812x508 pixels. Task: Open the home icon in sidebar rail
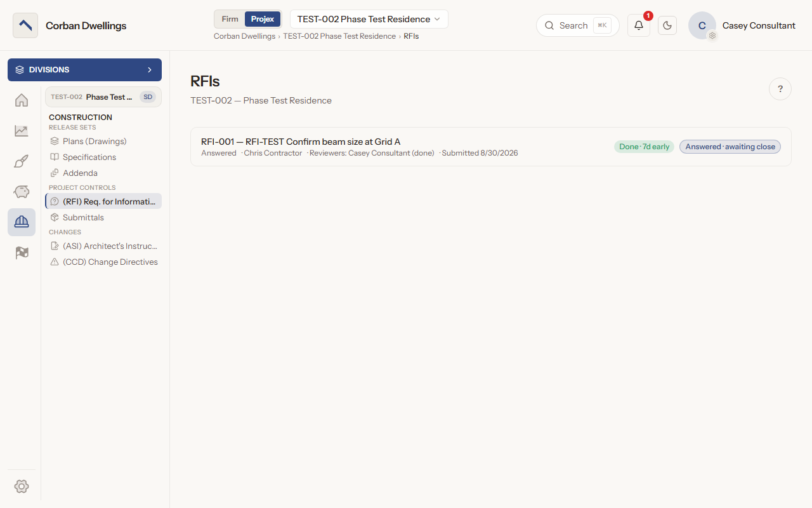(22, 100)
